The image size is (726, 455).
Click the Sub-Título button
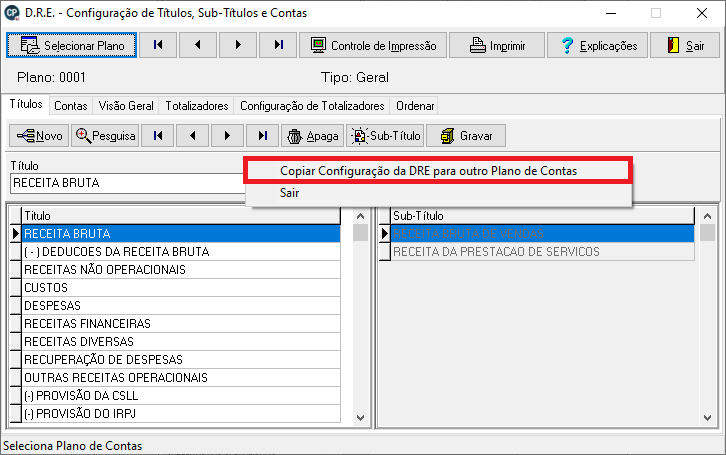(x=385, y=136)
